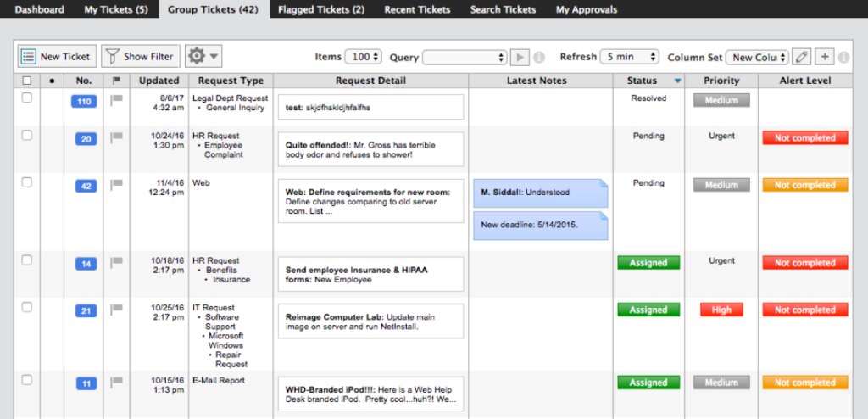Click the Status column sort arrow

coord(677,81)
